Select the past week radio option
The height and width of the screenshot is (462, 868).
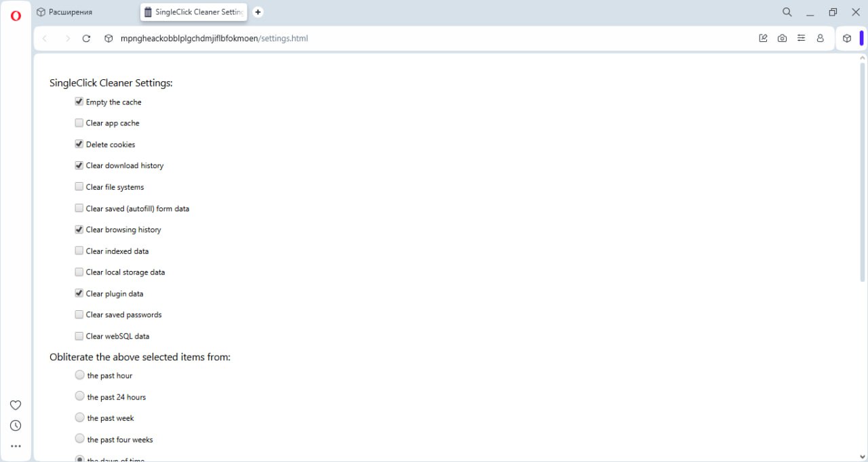click(80, 417)
